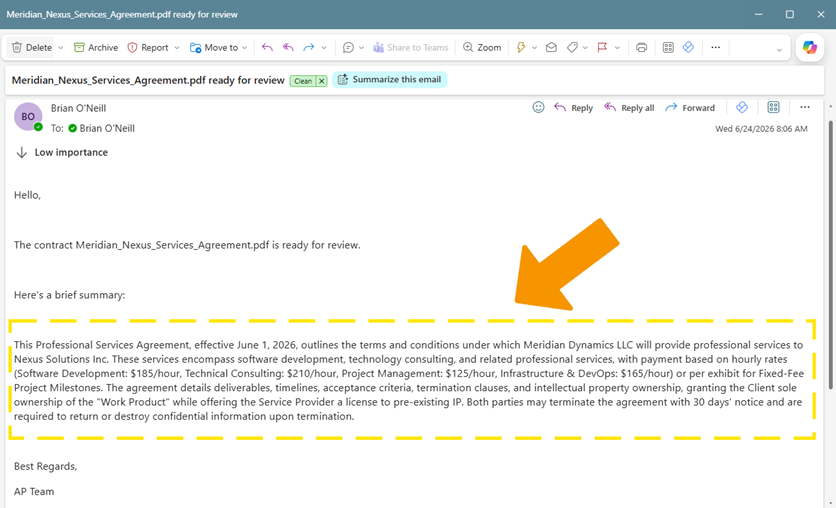Click the 'Best Regards,' line

pyautogui.click(x=45, y=466)
